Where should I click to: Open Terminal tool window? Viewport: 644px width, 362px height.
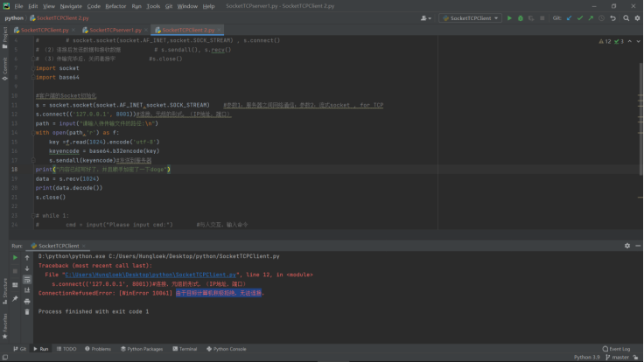tap(185, 349)
